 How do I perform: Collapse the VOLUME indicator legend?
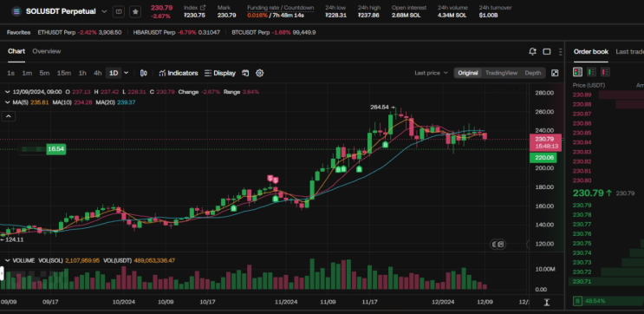tap(8, 260)
